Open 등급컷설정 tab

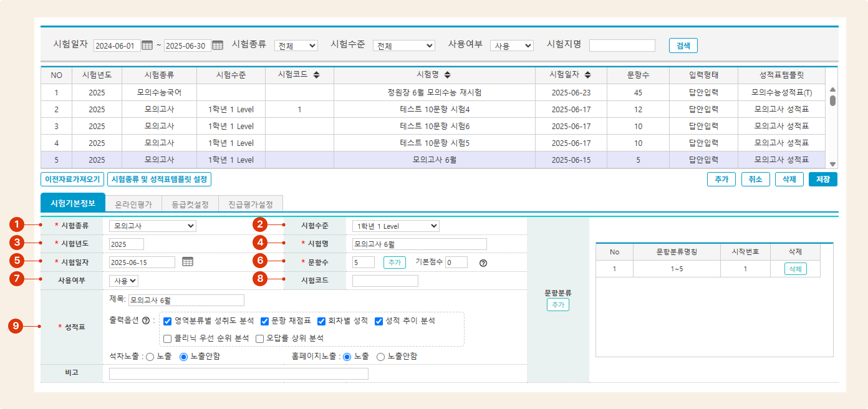(x=190, y=204)
